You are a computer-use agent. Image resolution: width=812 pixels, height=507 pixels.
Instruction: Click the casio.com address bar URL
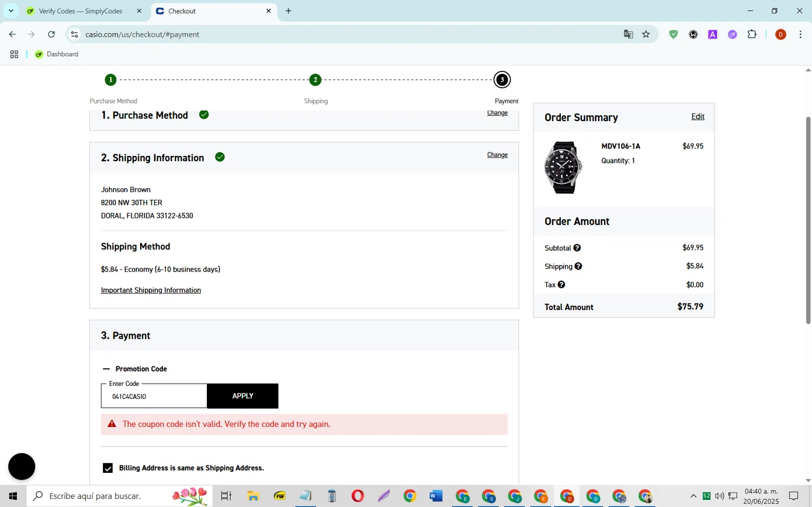tap(142, 34)
